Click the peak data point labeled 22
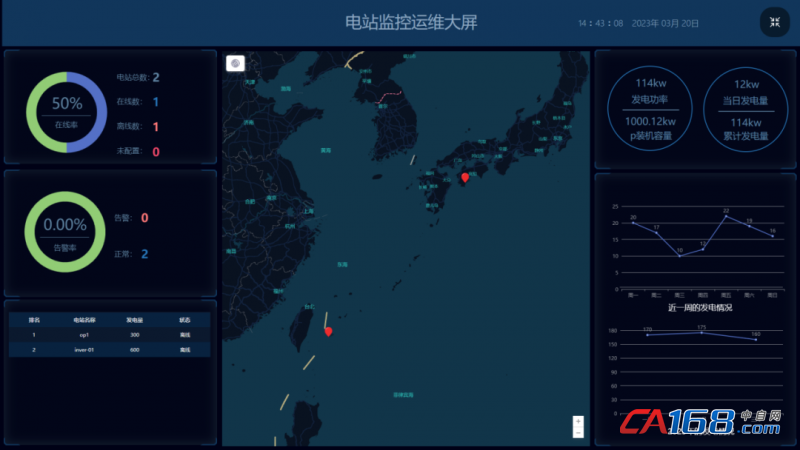Screen dimensions: 800x450 (x=726, y=216)
